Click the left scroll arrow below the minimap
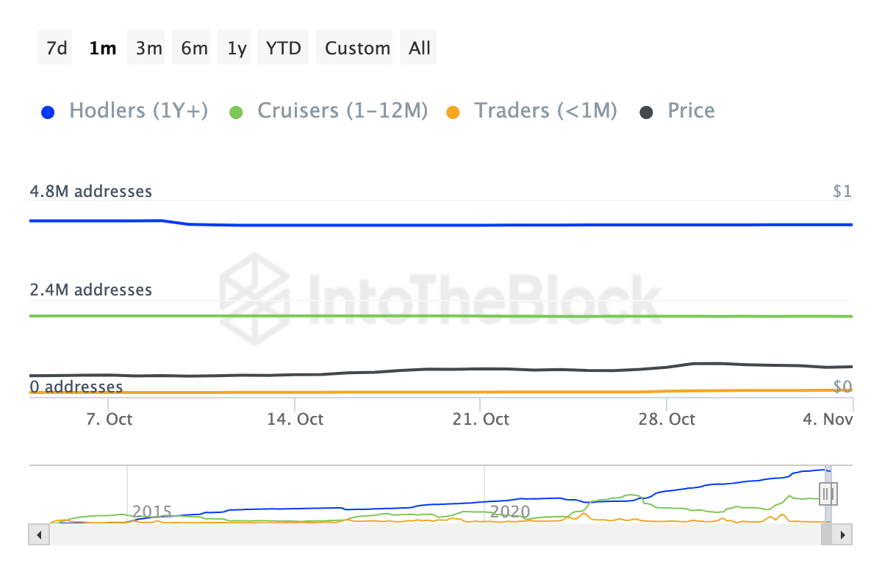Screen dimensions: 882x588 (38, 534)
